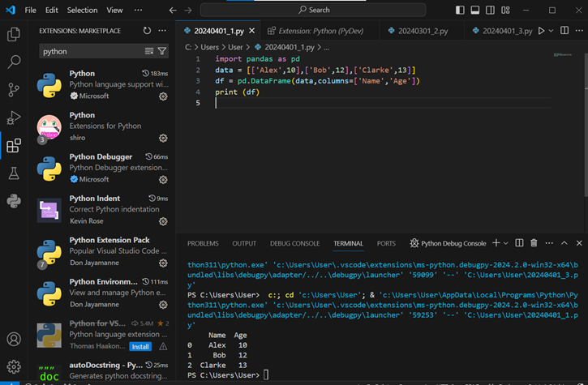The image size is (588, 385).
Task: Switch to the DEBUG CONSOLE tab
Action: (294, 243)
